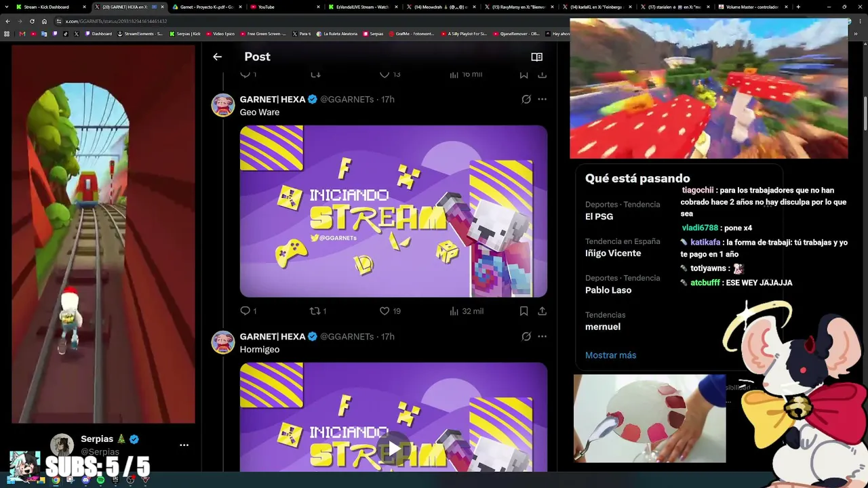Click Mostrar más under trends

coord(610,355)
